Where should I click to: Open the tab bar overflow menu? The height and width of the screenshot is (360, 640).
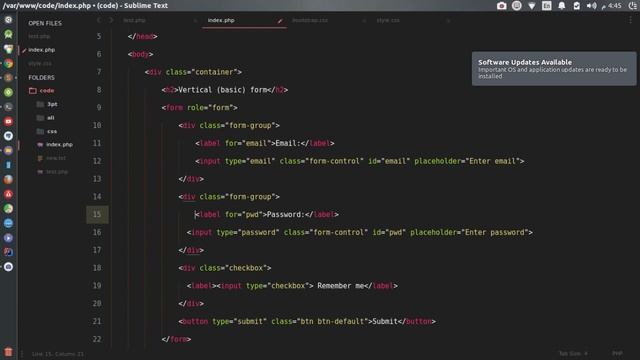click(631, 20)
